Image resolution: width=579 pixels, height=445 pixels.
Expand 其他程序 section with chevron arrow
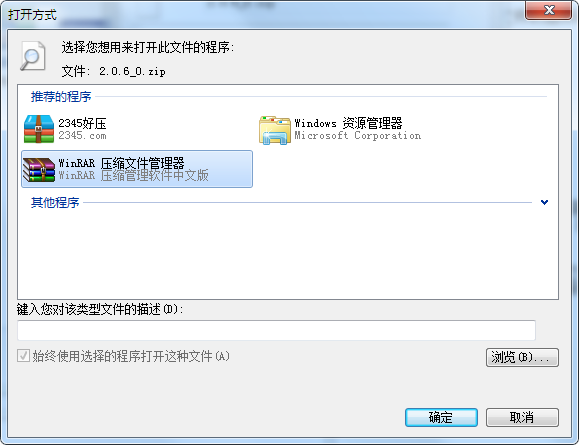[x=544, y=202]
